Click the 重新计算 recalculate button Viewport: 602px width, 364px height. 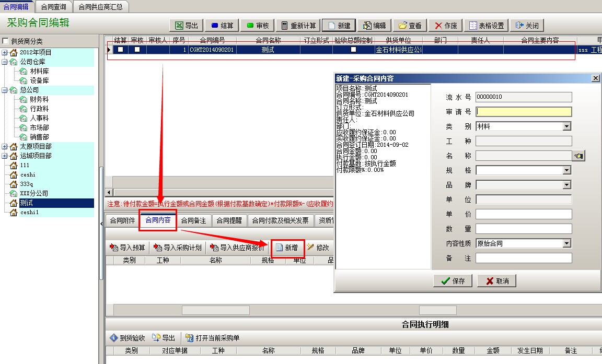pos(298,26)
